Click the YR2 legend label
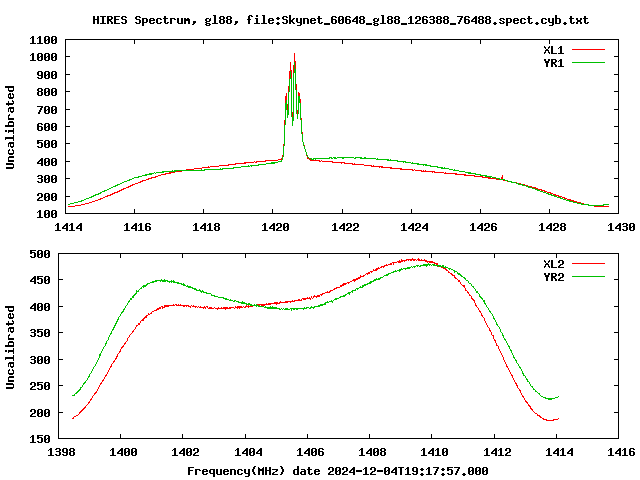The height and width of the screenshot is (480, 640). [x=553, y=277]
